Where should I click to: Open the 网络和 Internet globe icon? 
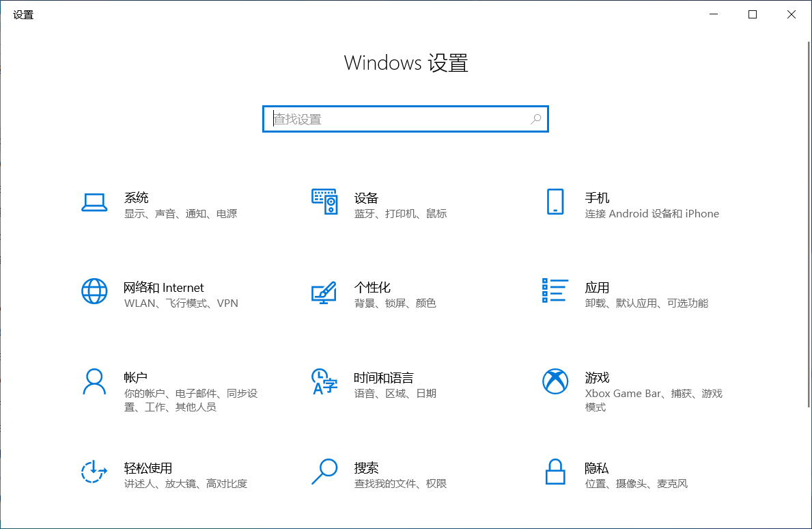point(94,291)
